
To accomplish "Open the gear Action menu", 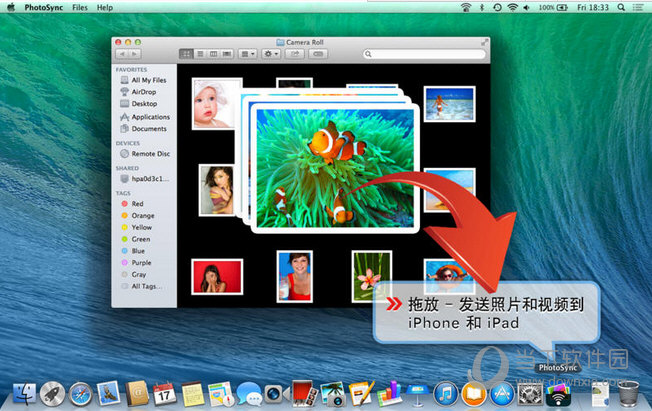I will (x=271, y=54).
